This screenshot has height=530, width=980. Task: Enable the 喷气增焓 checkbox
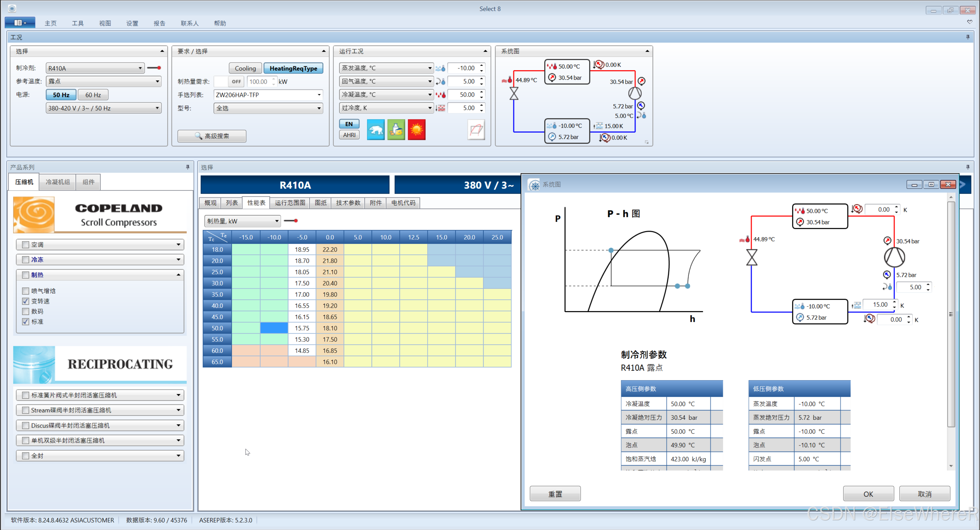[26, 291]
